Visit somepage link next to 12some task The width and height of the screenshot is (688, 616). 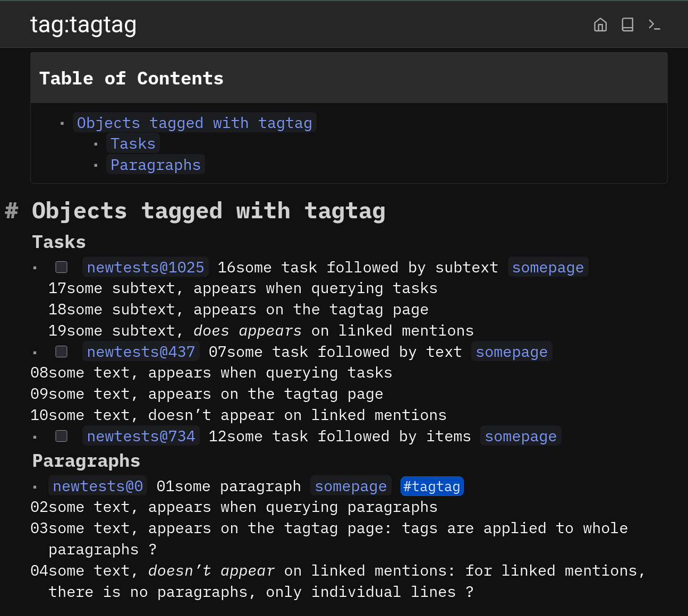pos(520,436)
